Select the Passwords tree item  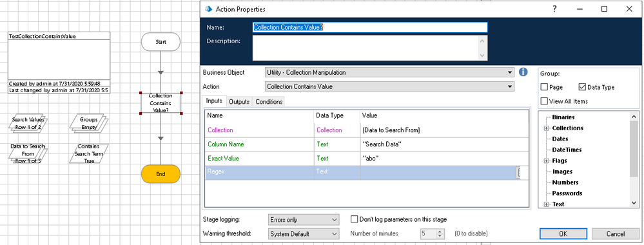click(x=567, y=193)
